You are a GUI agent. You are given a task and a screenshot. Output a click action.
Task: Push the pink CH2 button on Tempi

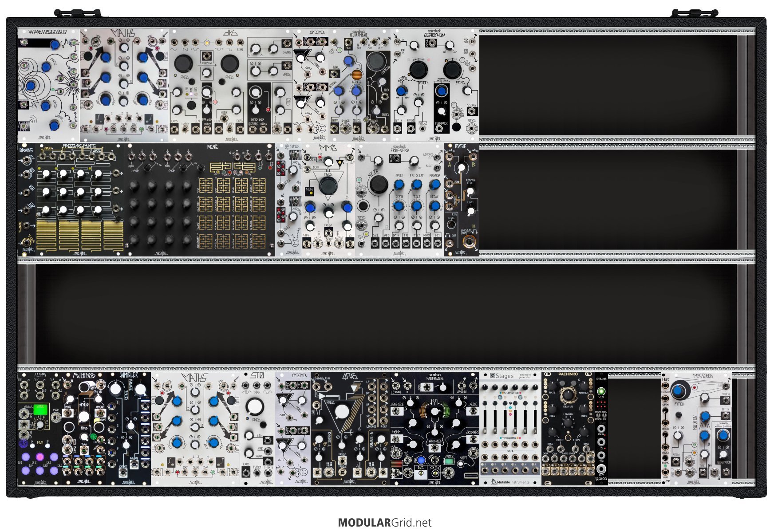click(x=40, y=457)
